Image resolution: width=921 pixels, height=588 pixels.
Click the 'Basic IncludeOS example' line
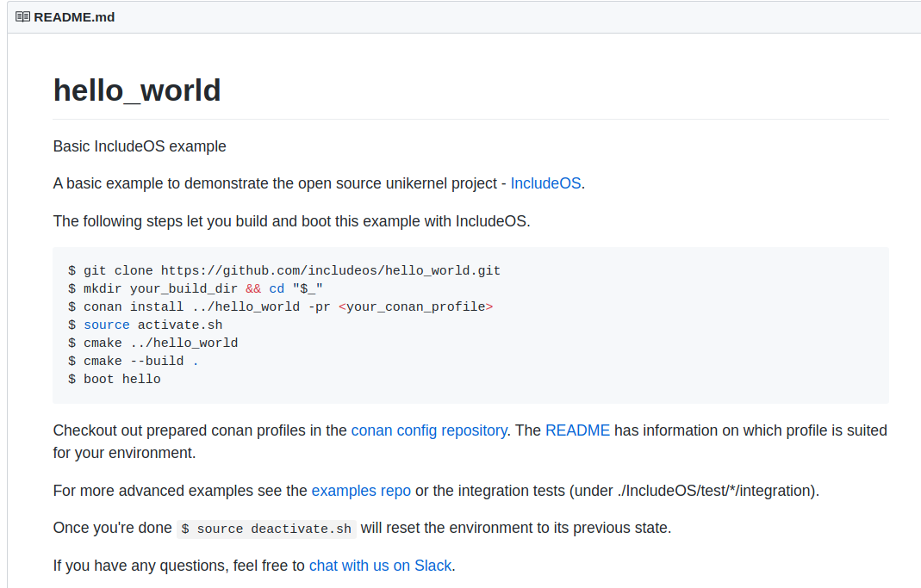pos(140,146)
